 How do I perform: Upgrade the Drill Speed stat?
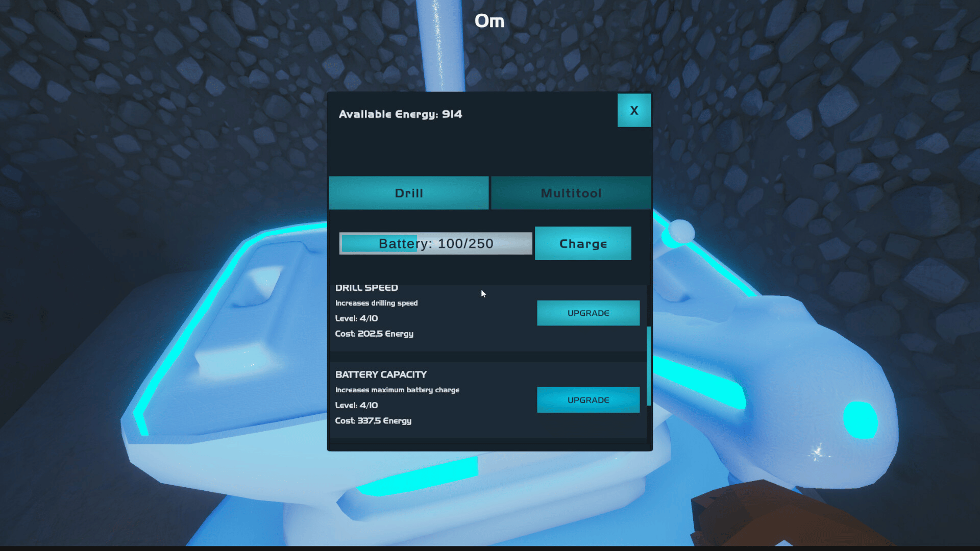coord(588,313)
